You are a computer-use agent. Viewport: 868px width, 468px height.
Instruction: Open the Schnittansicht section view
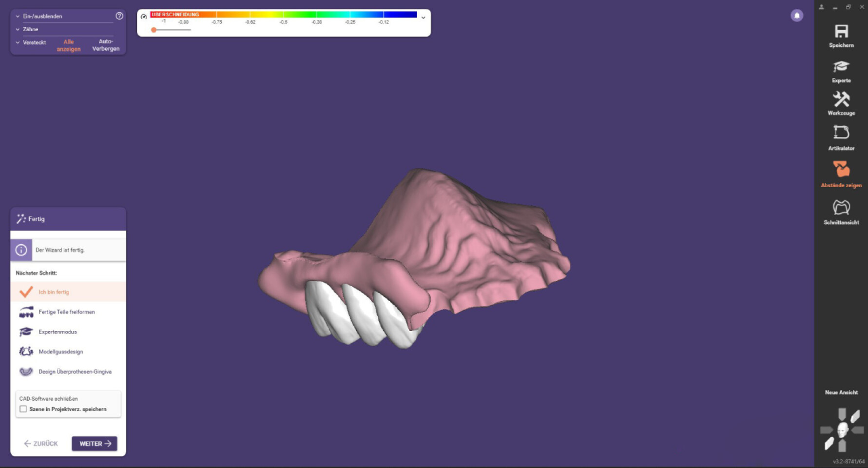click(841, 208)
